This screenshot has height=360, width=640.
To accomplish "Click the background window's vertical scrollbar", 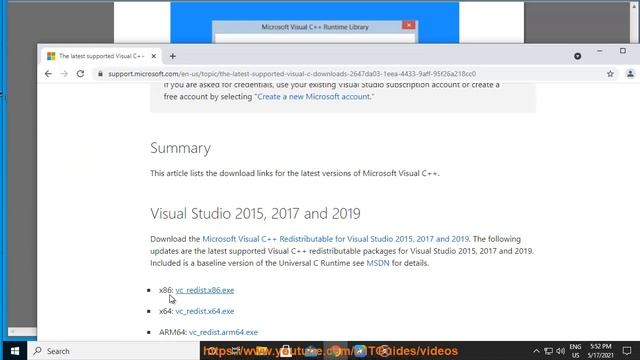I will click(634, 23).
